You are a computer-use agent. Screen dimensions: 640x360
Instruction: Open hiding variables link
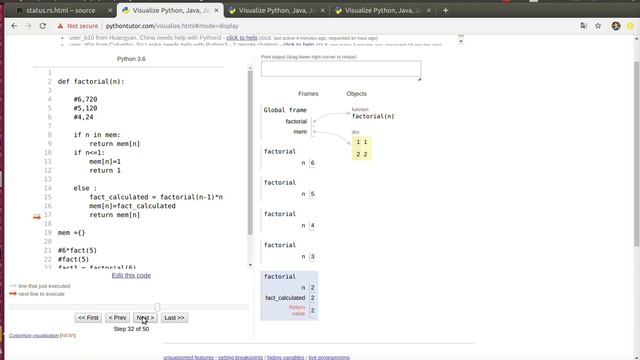click(x=285, y=358)
